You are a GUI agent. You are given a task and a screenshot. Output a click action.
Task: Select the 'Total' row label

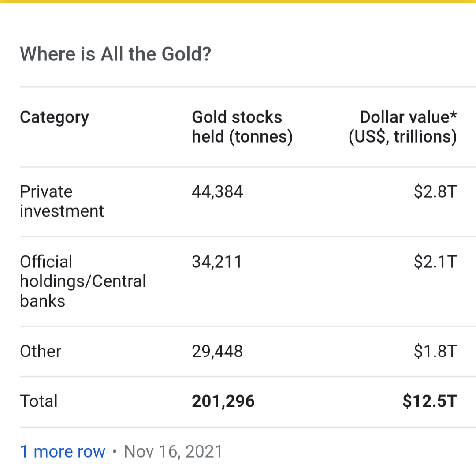(38, 401)
